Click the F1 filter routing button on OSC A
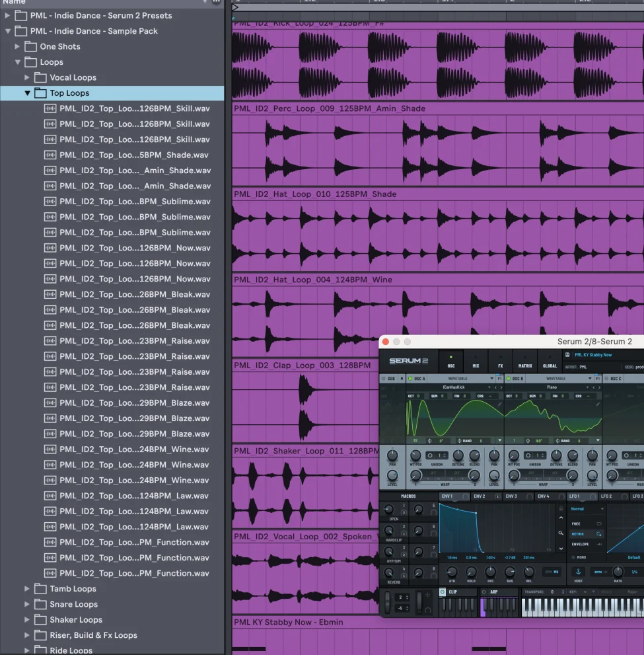Image resolution: width=644 pixels, height=655 pixels. [x=499, y=379]
